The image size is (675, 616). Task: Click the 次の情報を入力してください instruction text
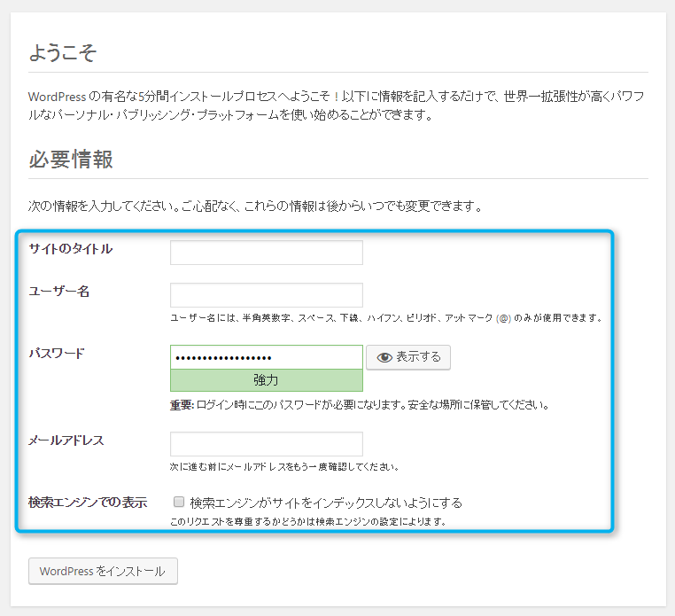pyautogui.click(x=255, y=206)
